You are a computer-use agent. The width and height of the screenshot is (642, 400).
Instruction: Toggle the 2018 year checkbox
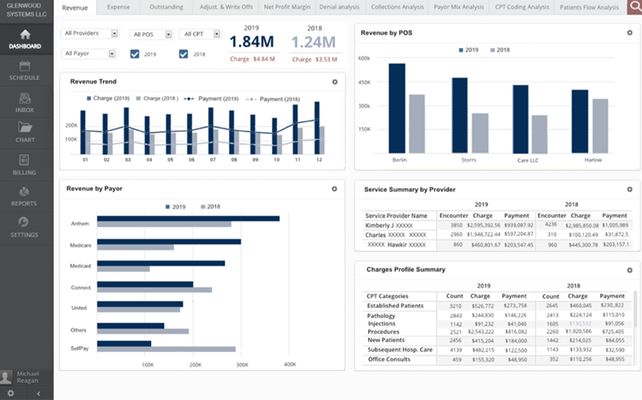(183, 54)
